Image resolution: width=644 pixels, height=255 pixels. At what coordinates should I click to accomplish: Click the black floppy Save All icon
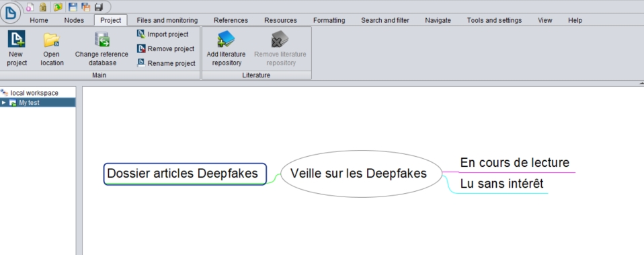[99, 7]
